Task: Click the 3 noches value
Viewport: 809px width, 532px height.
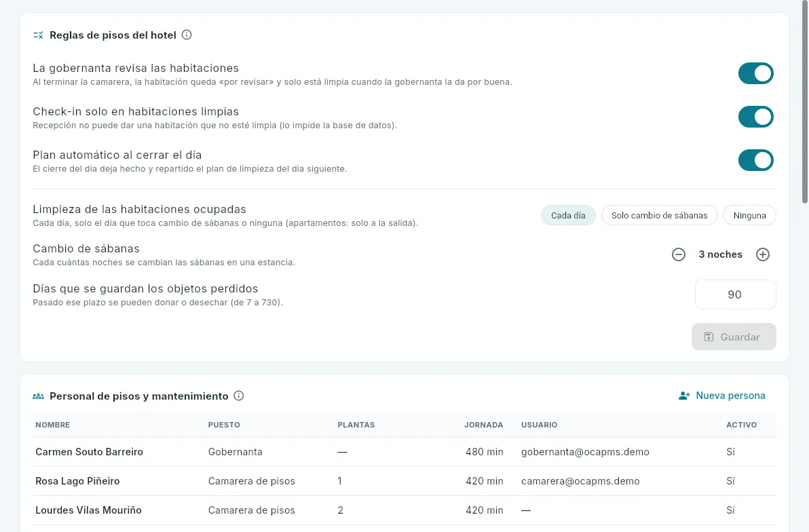Action: pos(720,254)
